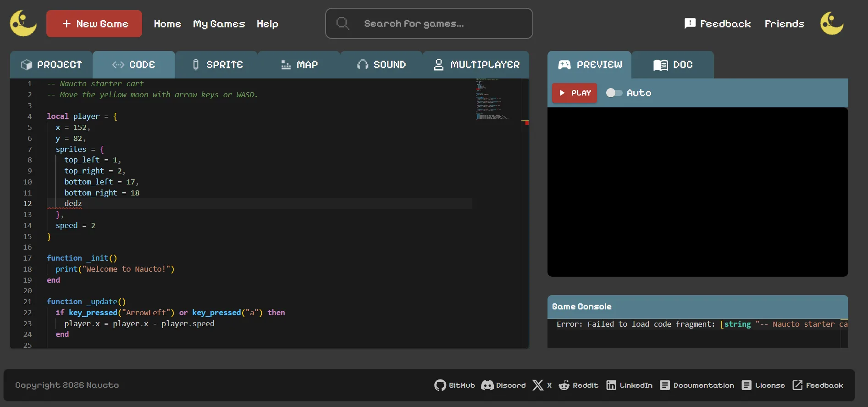This screenshot has height=407, width=868.
Task: Click the red error marker in scrollbar
Action: pyautogui.click(x=527, y=123)
